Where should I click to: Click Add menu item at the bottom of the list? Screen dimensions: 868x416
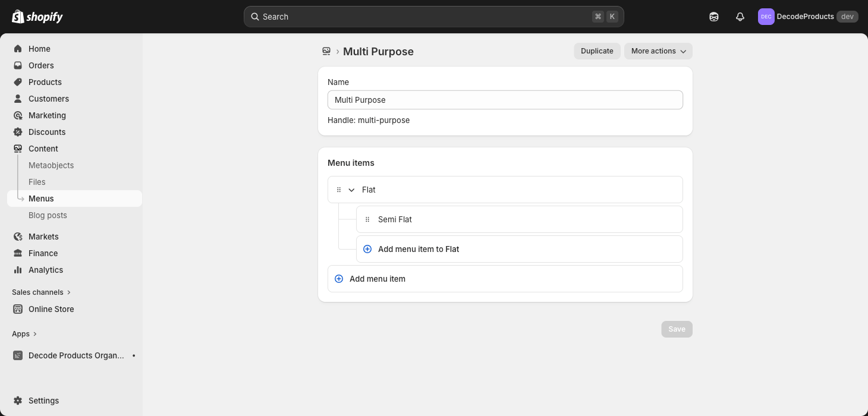coord(505,279)
